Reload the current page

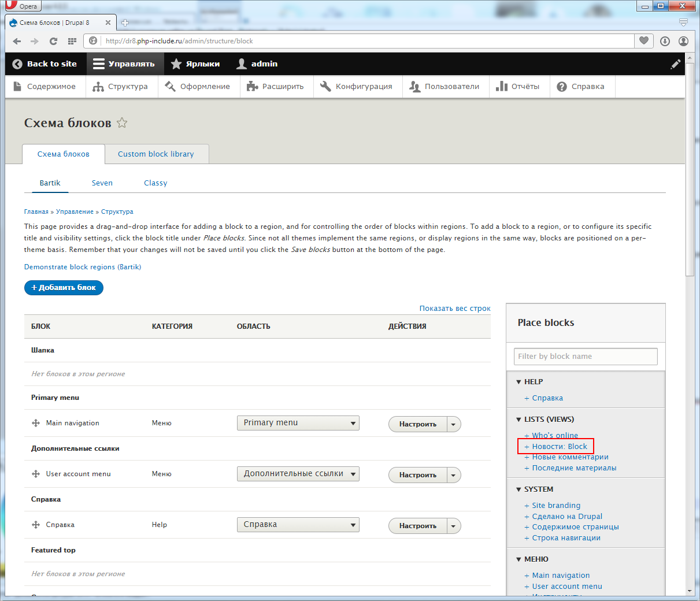(53, 41)
